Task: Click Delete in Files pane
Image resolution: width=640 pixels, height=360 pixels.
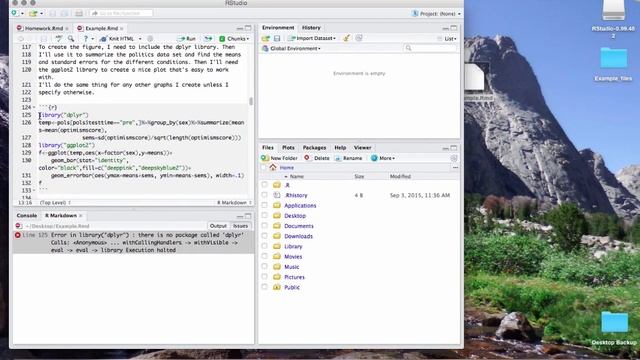Action: [317, 158]
